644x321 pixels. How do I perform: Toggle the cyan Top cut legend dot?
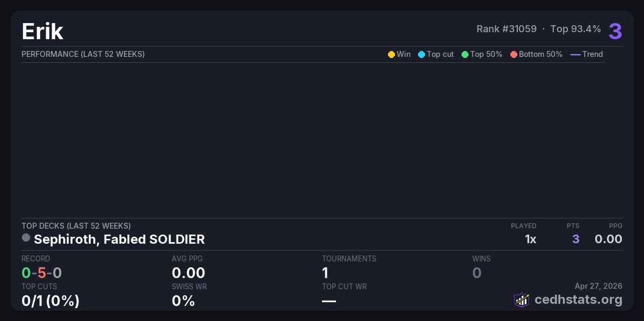(421, 54)
